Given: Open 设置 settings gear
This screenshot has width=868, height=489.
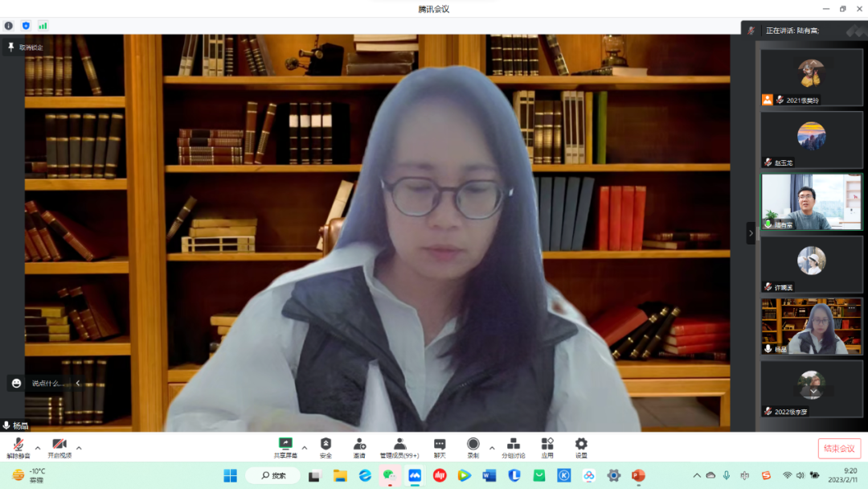Looking at the screenshot, I should 581,447.
